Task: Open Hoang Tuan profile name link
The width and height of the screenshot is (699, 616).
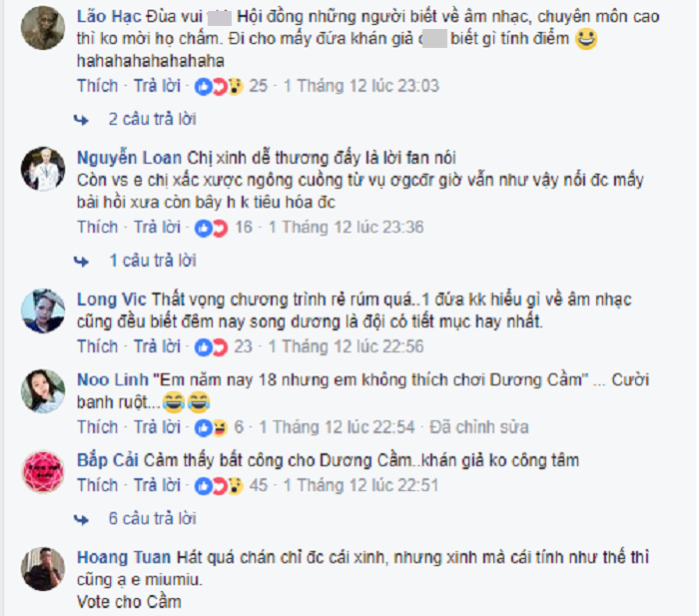Action: pos(124,557)
